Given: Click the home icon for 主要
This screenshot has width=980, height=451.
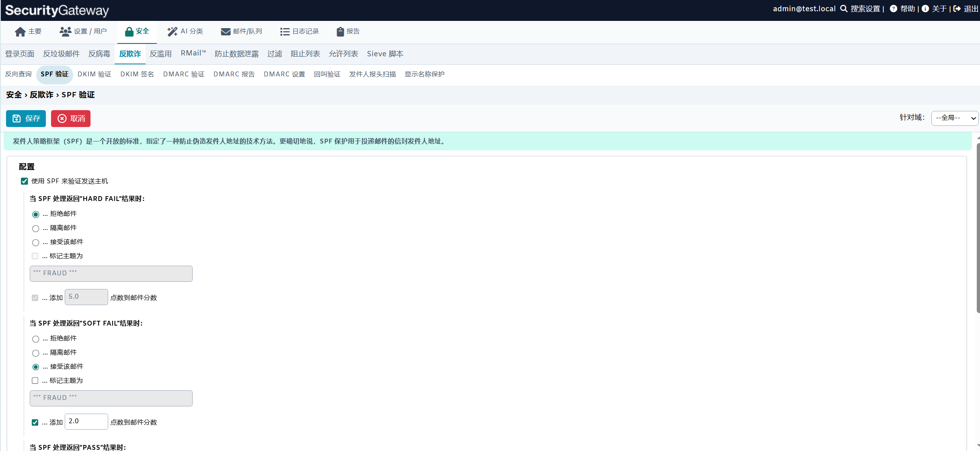Looking at the screenshot, I should [20, 32].
